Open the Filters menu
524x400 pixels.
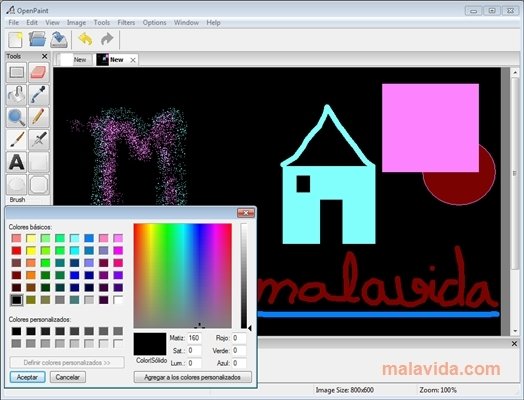pos(126,23)
